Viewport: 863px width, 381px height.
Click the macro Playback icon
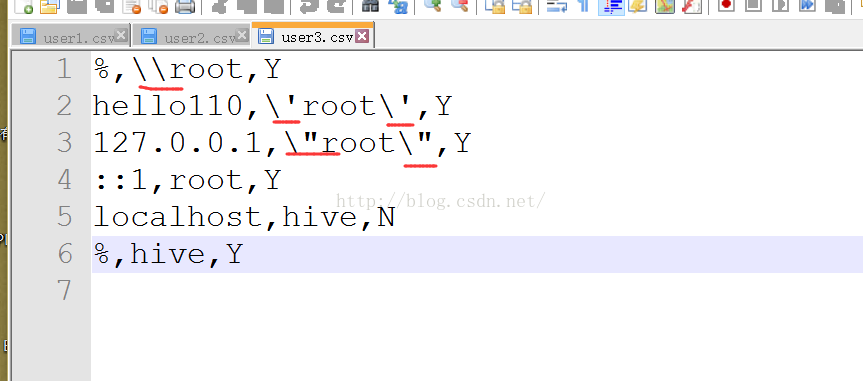pyautogui.click(x=780, y=6)
